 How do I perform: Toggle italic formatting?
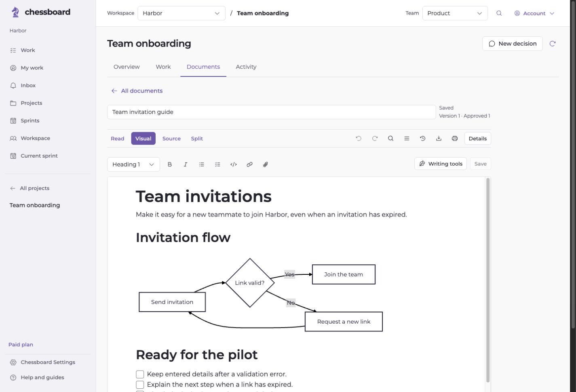(186, 164)
